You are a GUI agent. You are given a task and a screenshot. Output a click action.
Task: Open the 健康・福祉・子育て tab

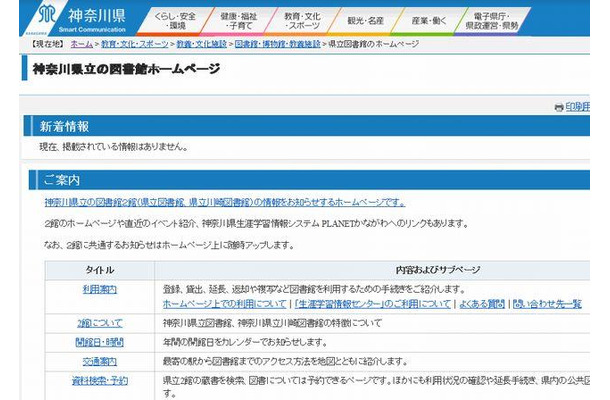238,21
